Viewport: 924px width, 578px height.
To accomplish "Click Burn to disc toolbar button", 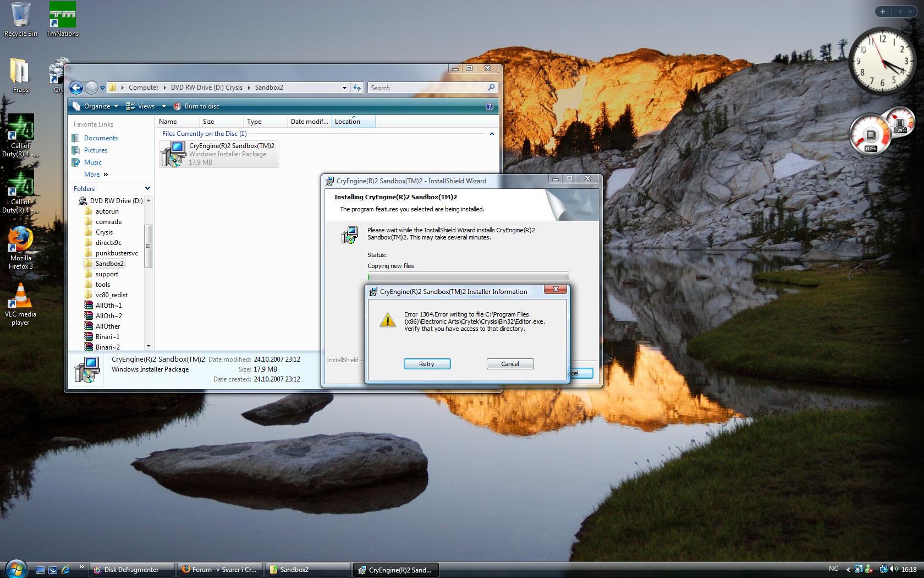I will [196, 106].
